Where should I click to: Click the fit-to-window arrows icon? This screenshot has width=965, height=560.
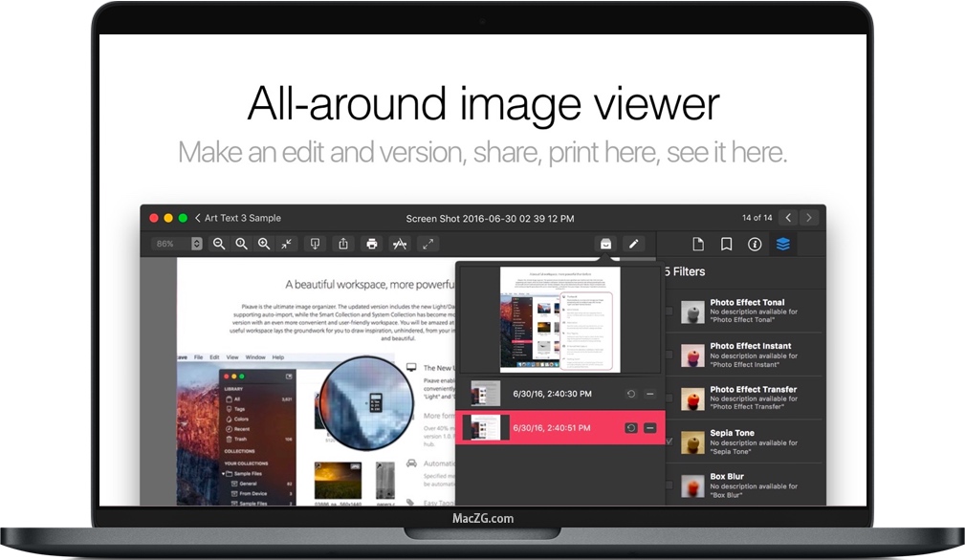point(287,244)
